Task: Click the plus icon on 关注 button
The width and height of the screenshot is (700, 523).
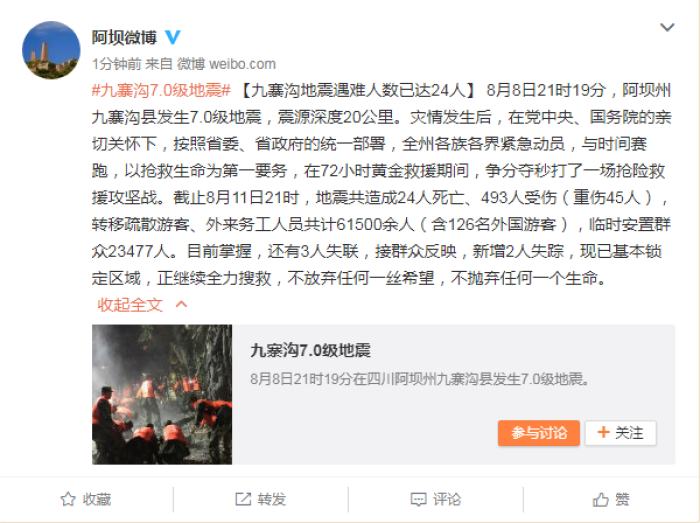Action: [603, 432]
